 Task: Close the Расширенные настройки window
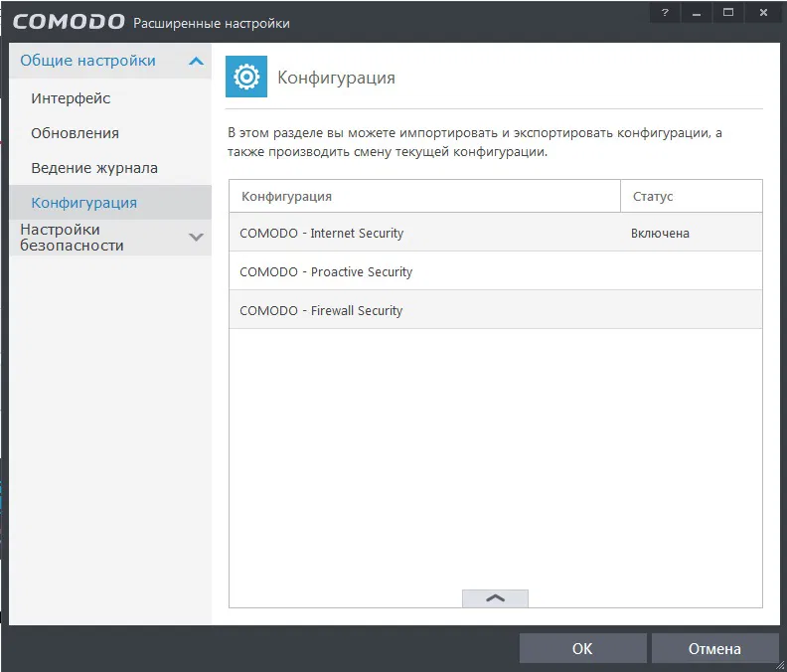pyautogui.click(x=763, y=13)
